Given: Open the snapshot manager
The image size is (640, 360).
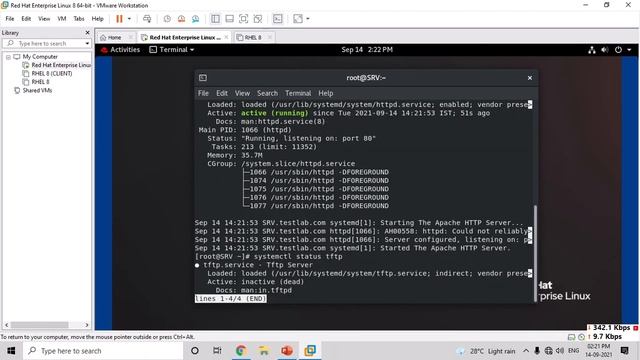Looking at the screenshot, I should click(196, 19).
